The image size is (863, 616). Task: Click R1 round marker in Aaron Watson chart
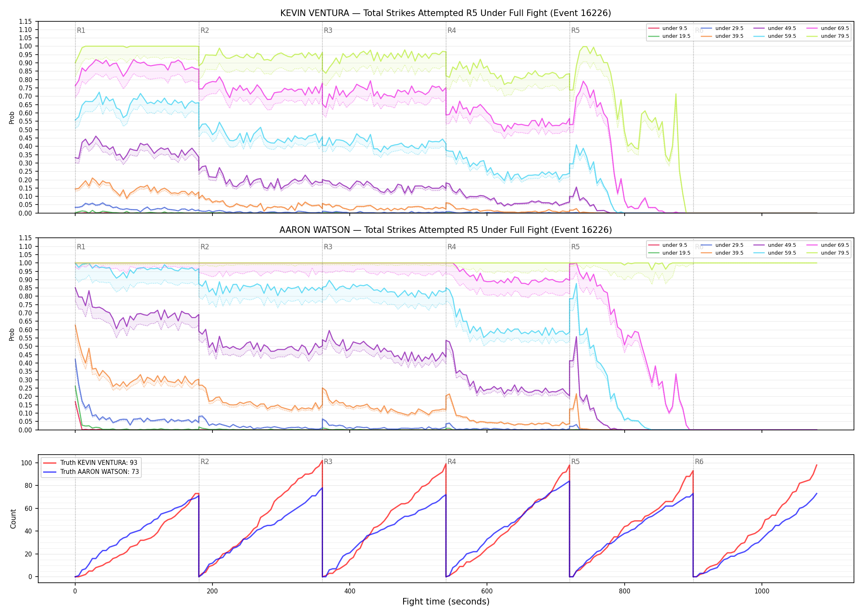point(81,247)
